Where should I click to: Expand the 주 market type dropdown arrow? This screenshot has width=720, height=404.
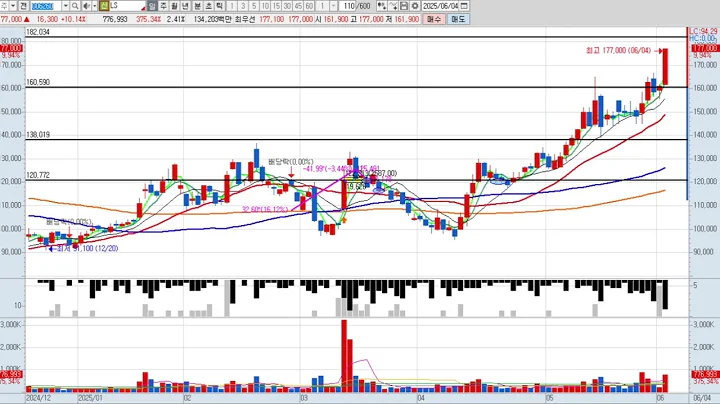point(13,6)
